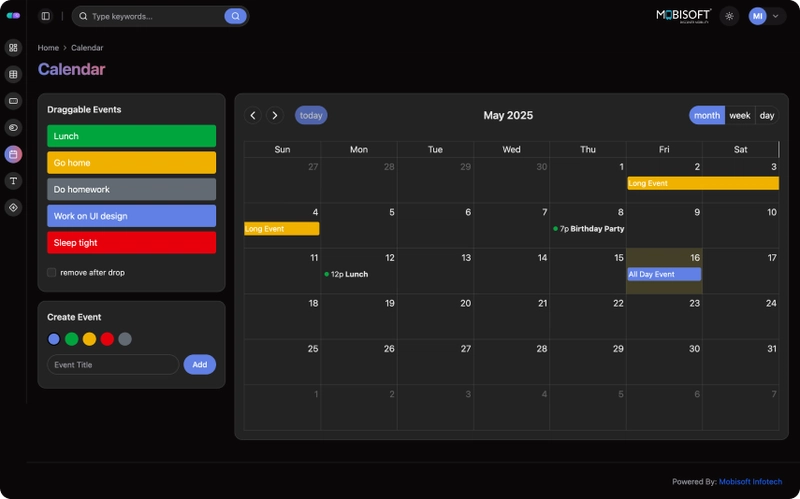This screenshot has width=800, height=499.
Task: Click the Create Event heading
Action: [x=74, y=317]
